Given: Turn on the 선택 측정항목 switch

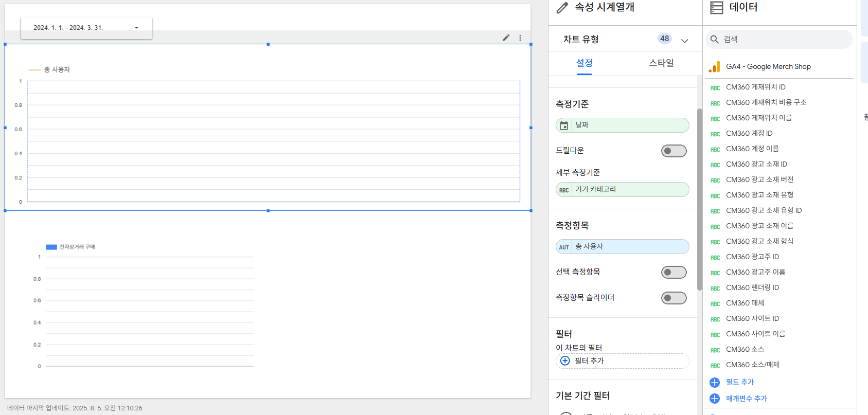Looking at the screenshot, I should [674, 272].
